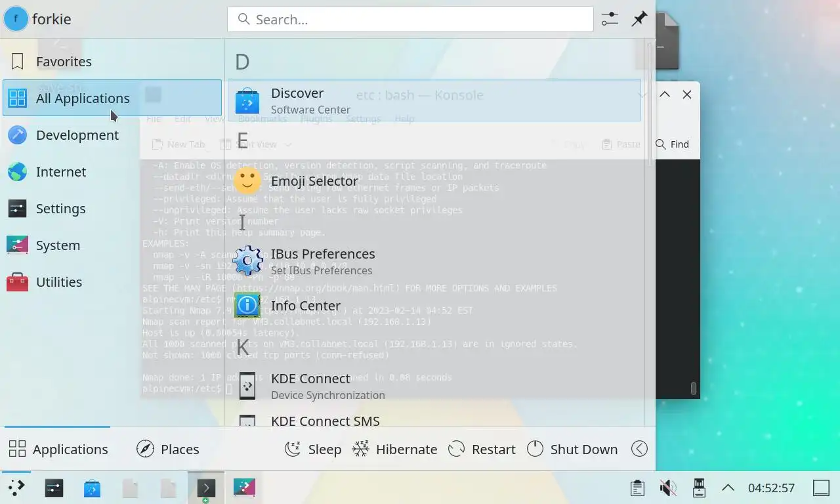Viewport: 840px width, 504px height.
Task: Click the Sleep button
Action: coord(312,449)
